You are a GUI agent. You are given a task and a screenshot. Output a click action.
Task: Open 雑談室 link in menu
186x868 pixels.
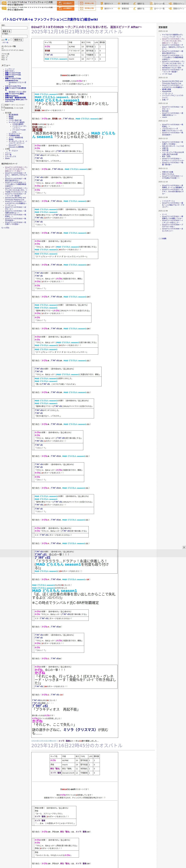(11, 117)
